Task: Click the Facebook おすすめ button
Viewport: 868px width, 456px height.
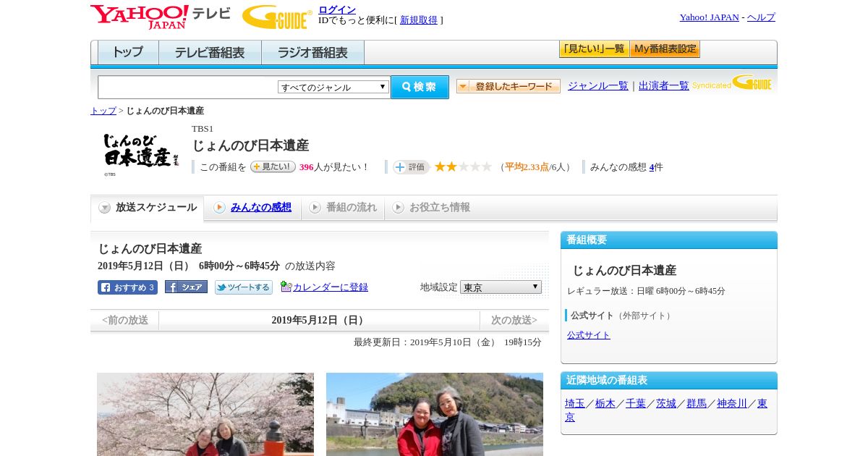Action: click(x=127, y=287)
